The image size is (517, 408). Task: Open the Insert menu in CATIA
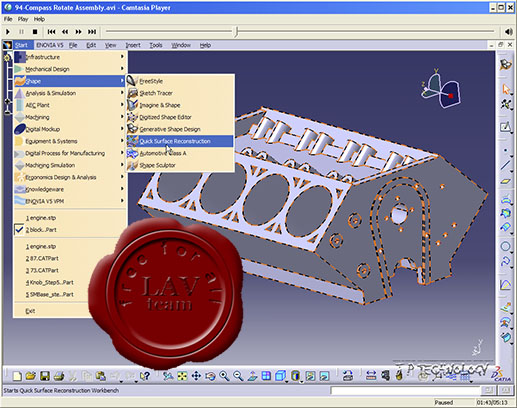(x=133, y=45)
